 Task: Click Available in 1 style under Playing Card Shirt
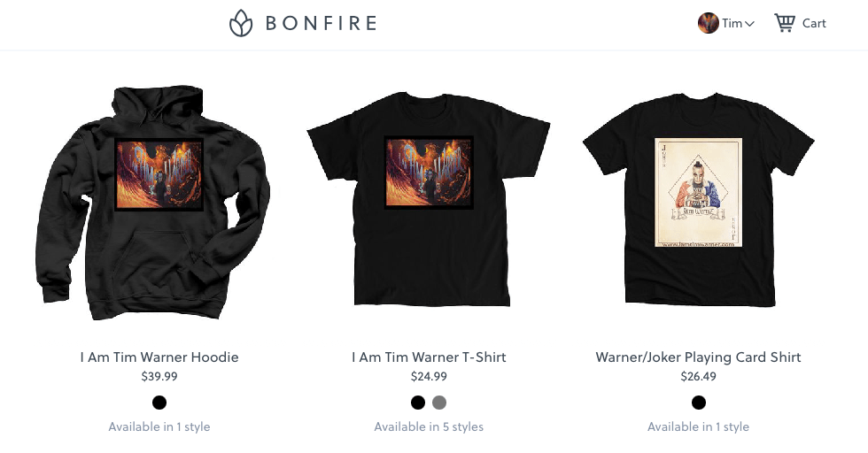pyautogui.click(x=699, y=427)
